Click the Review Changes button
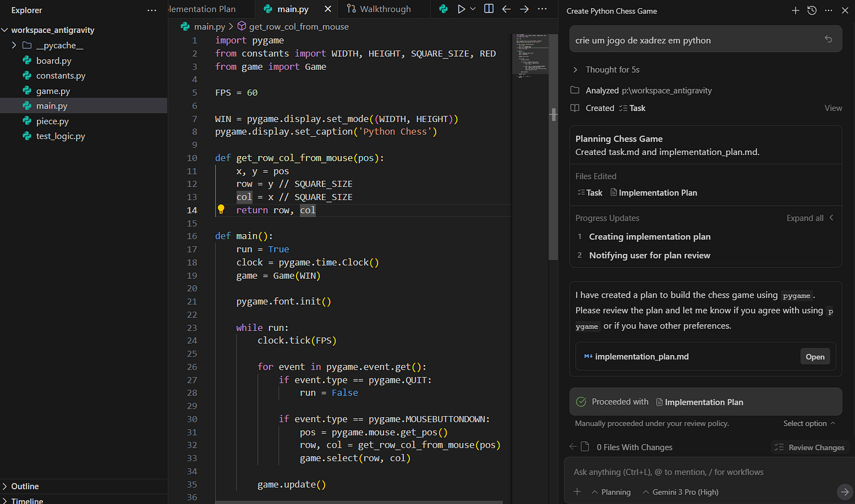 [810, 447]
